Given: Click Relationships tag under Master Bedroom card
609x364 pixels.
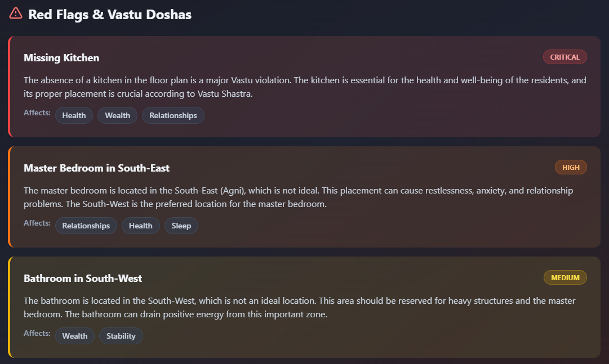Looking at the screenshot, I should click(86, 226).
